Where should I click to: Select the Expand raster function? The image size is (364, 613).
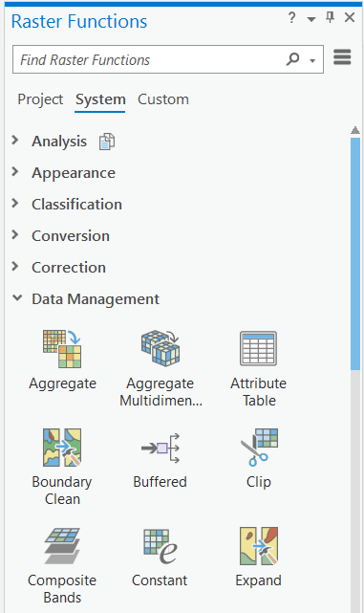pos(259,546)
